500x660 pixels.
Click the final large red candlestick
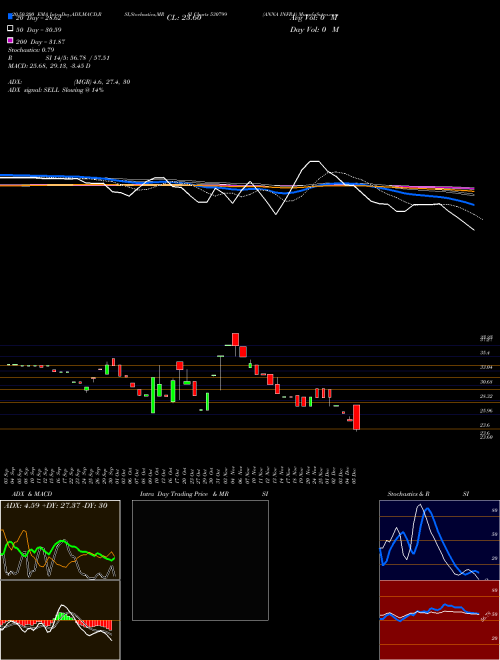(x=356, y=417)
